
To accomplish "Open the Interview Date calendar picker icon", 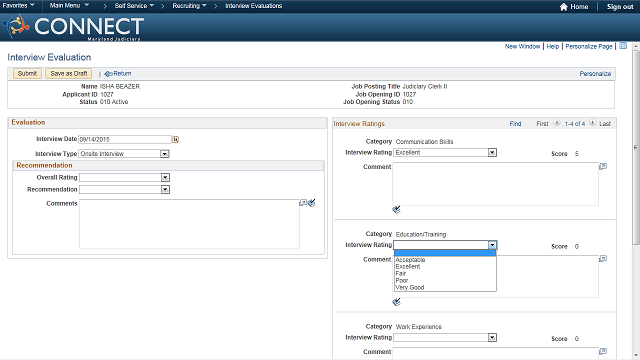I will pyautogui.click(x=176, y=140).
